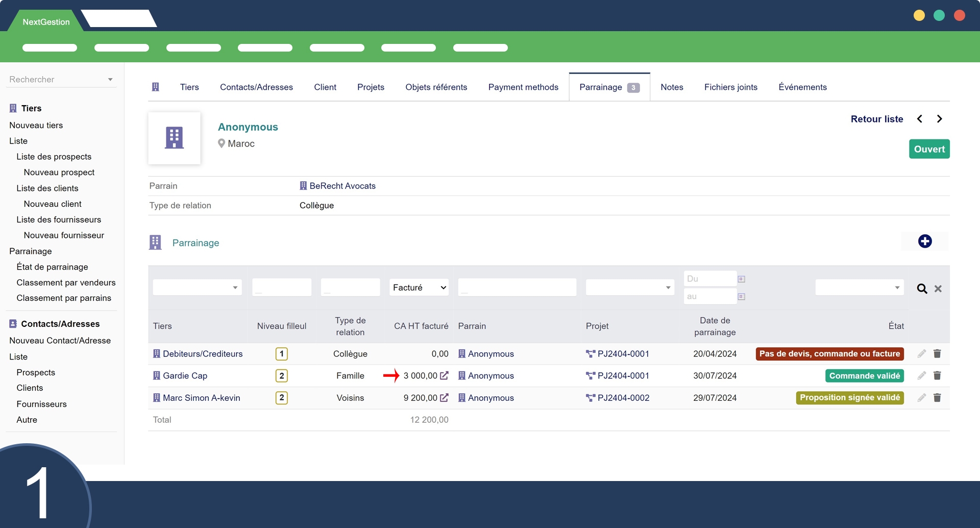Screen dimensions: 980x528
Task: Open external link icon beside 3 000,00
Action: (444, 376)
